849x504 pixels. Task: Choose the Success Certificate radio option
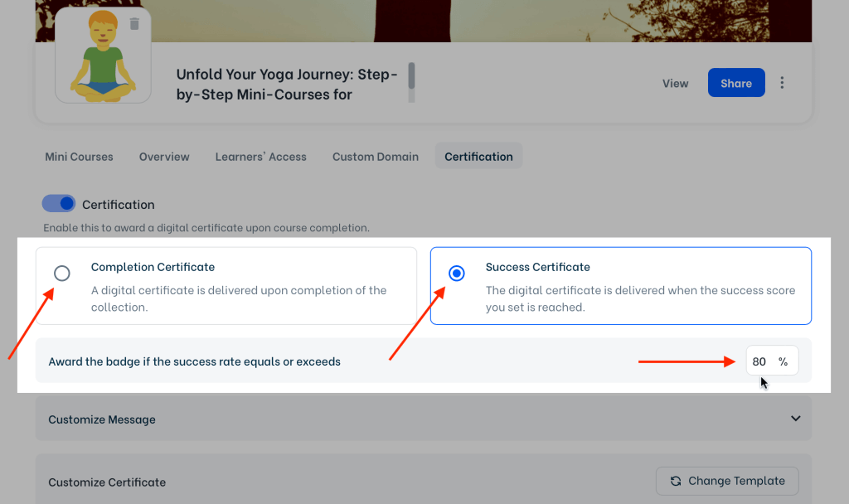[x=456, y=273]
